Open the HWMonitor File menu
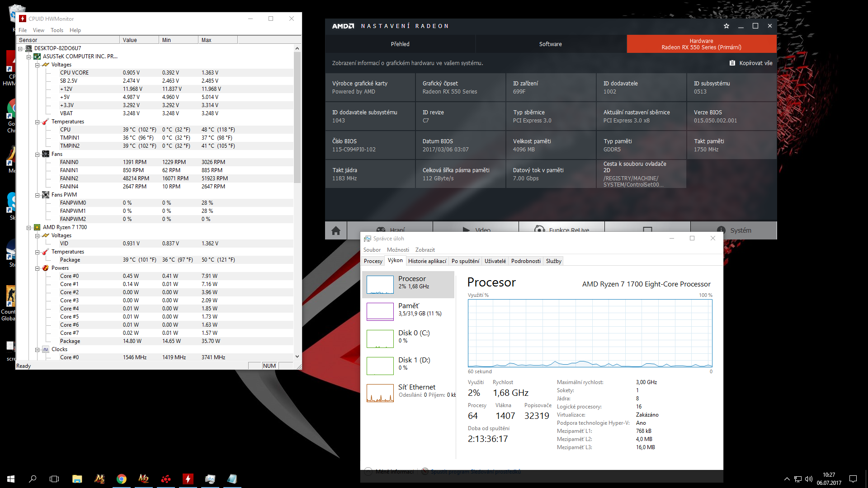Screen dimensions: 868x488 click(x=23, y=30)
